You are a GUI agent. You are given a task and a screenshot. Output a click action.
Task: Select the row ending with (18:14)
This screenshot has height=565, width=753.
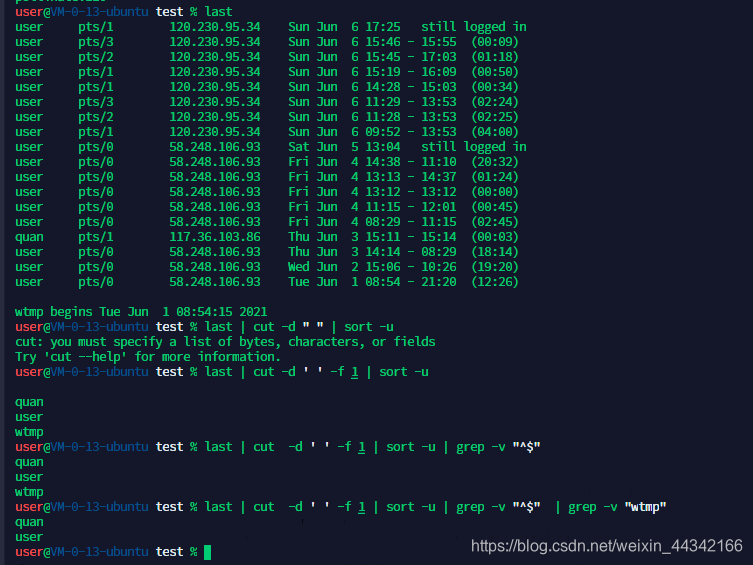(x=267, y=252)
